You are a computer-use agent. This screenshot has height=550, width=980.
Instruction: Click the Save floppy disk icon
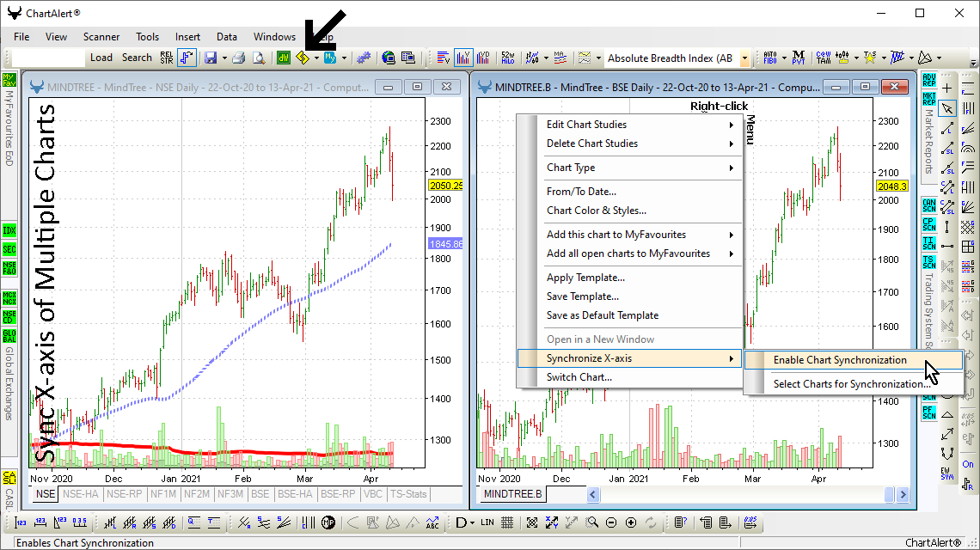(211, 58)
